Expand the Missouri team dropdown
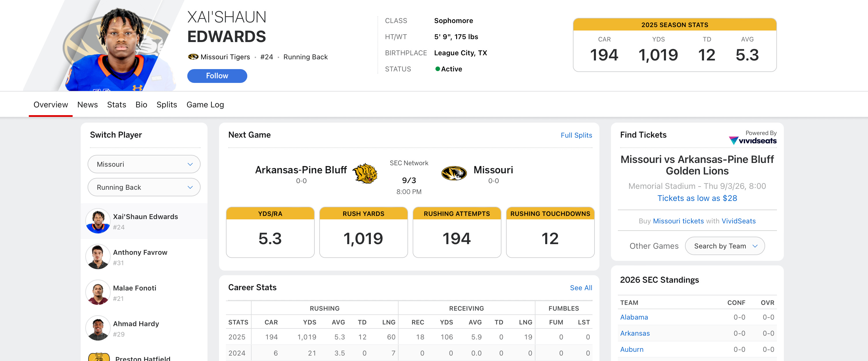Viewport: 868px width, 361px height. tap(144, 164)
